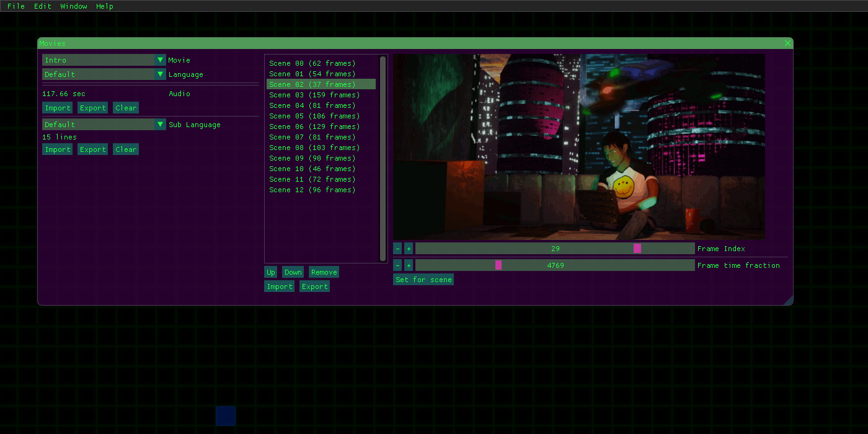The width and height of the screenshot is (868, 434).
Task: Open the Language dropdown
Action: pos(104,74)
